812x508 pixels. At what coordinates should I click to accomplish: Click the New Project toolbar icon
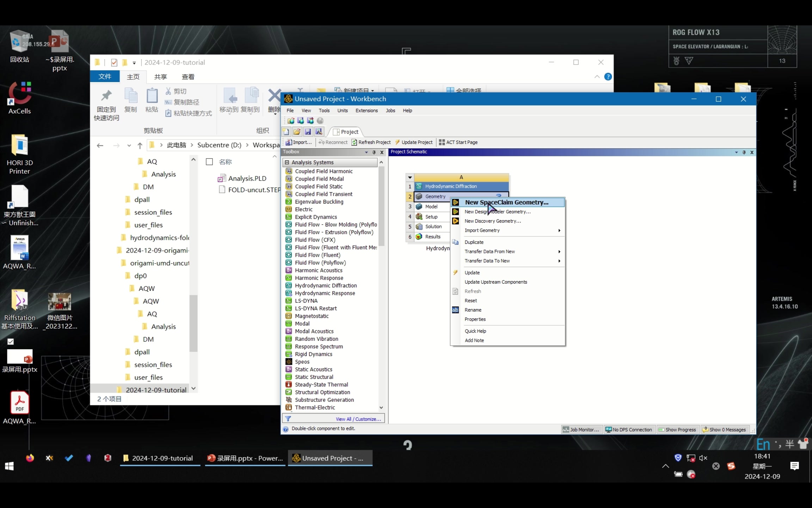tap(286, 132)
